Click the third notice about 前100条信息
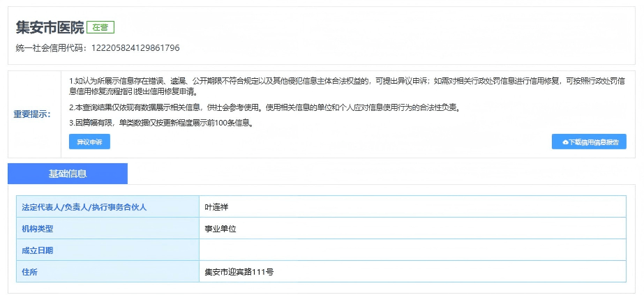 click(x=160, y=123)
